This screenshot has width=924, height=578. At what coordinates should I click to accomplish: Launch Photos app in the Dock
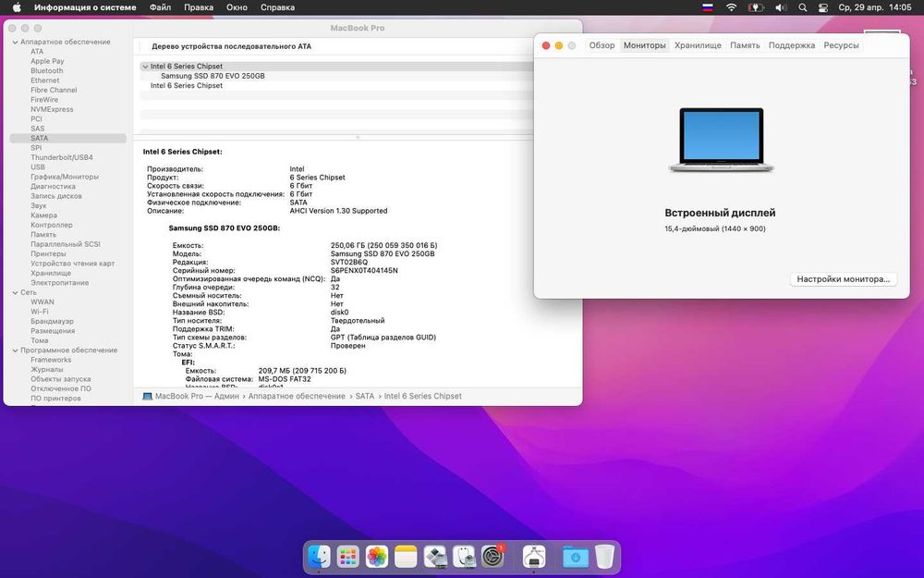377,556
